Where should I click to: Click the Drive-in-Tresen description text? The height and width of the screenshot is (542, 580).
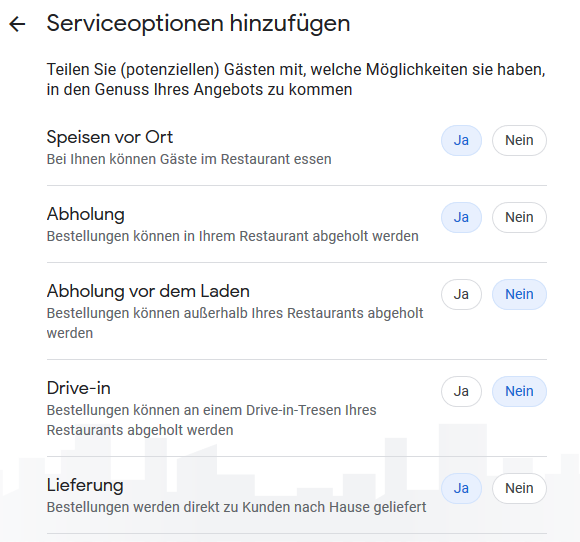[x=212, y=420]
